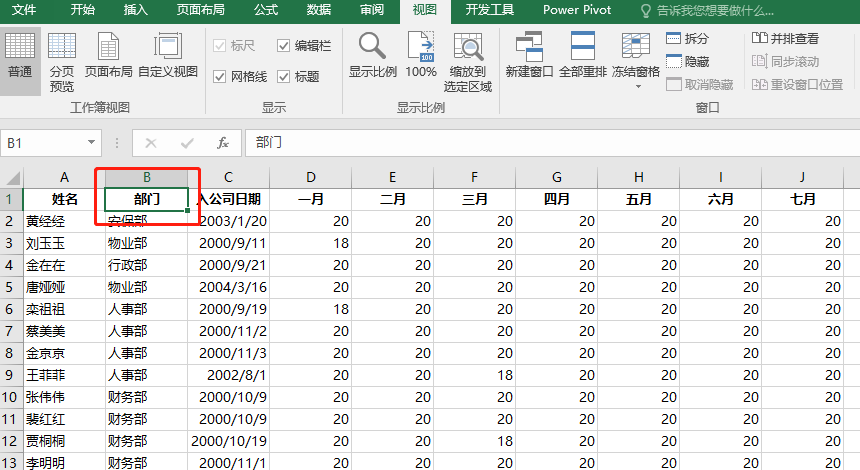Screen dimensions: 860x470
Task: Zoom to selection (缩放到选定区域)
Action: 468,61
